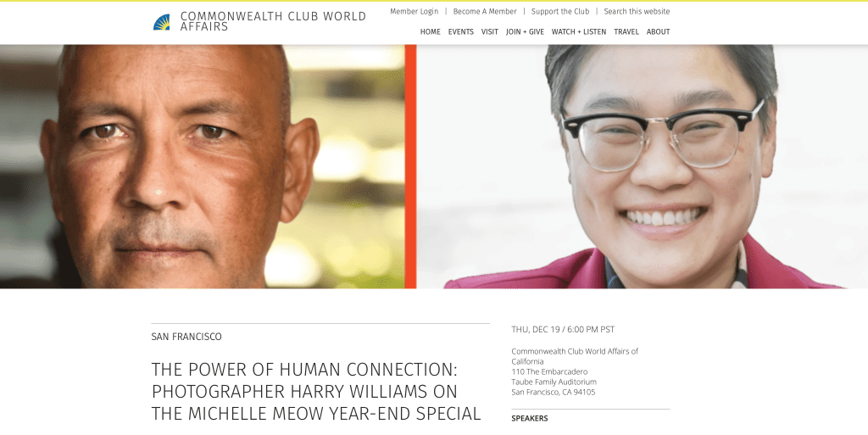Image resolution: width=868 pixels, height=435 pixels.
Task: Expand the JOIN + GIVE menu
Action: [x=525, y=31]
